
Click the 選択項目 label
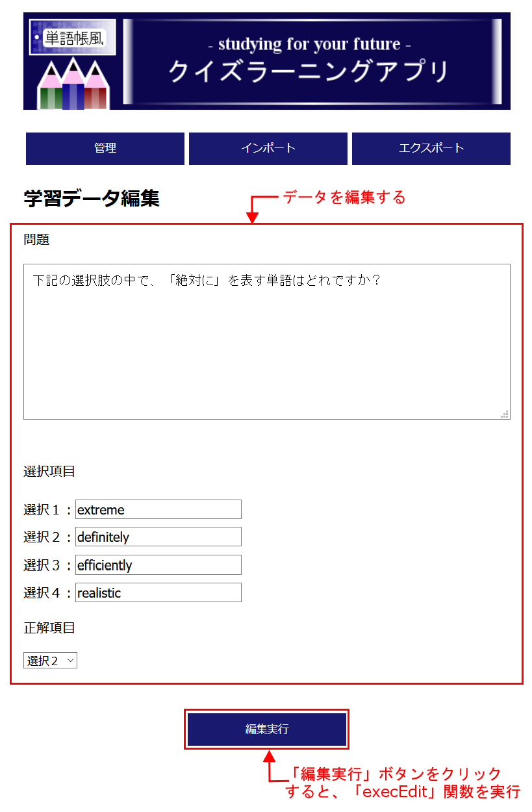coord(49,472)
